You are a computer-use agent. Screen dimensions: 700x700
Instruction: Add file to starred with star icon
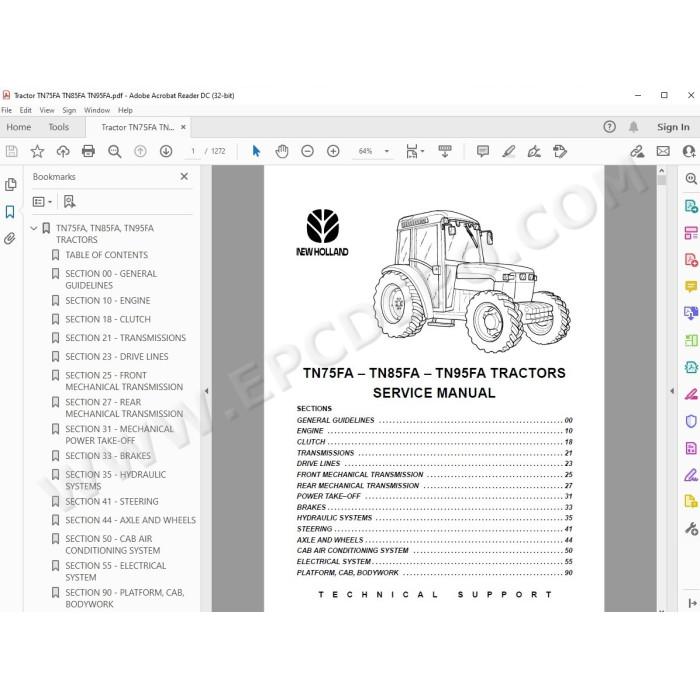click(37, 151)
